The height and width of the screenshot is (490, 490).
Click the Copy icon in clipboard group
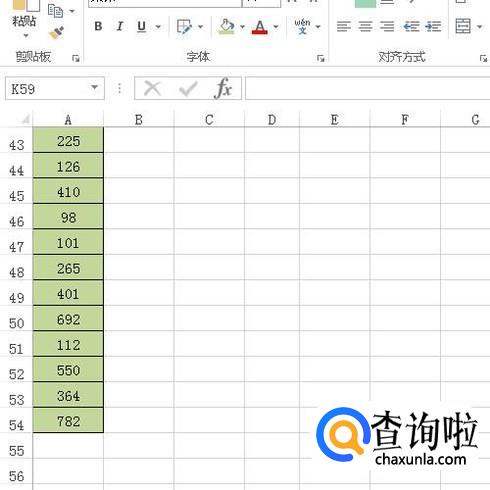point(55,11)
